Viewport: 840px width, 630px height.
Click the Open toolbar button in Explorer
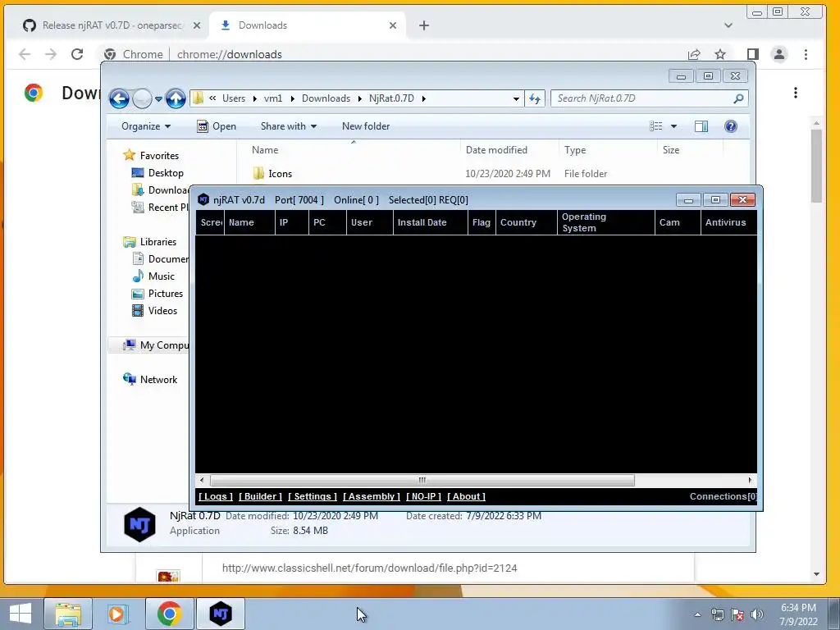(217, 126)
